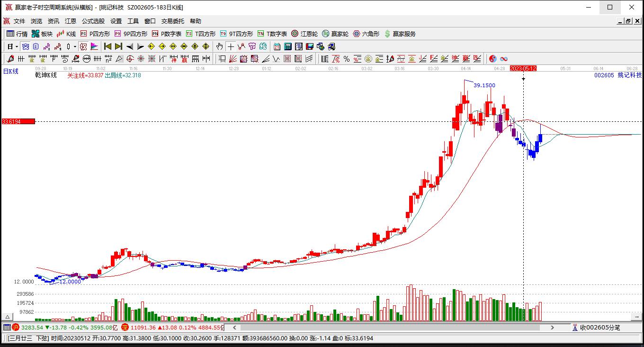Open the 9P四方形 tool
Image resolution: width=644 pixels, height=347 pixels.
pyautogui.click(x=131, y=34)
